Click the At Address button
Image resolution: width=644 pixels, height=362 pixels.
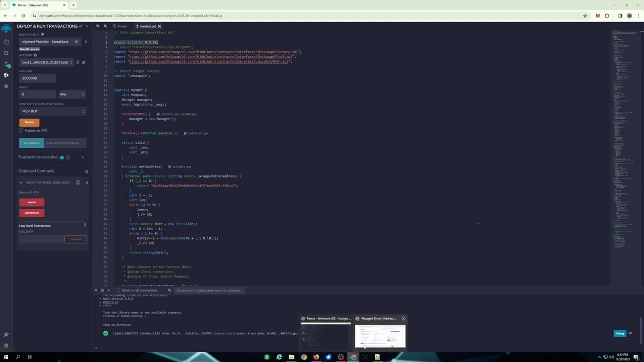(x=31, y=143)
